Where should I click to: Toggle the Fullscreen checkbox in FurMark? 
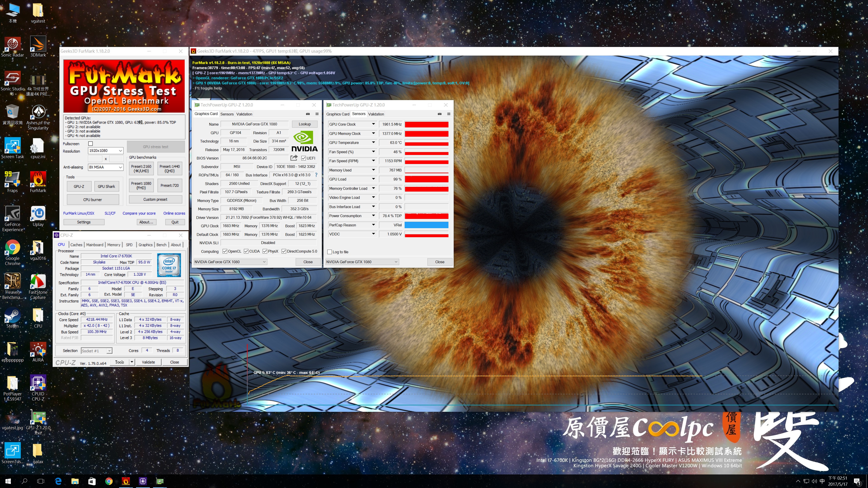(90, 143)
